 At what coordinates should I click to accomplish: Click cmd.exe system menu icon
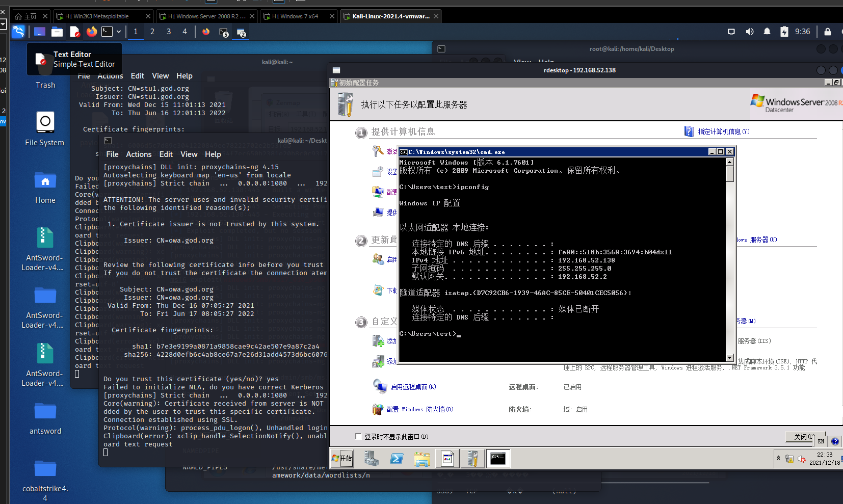(403, 152)
